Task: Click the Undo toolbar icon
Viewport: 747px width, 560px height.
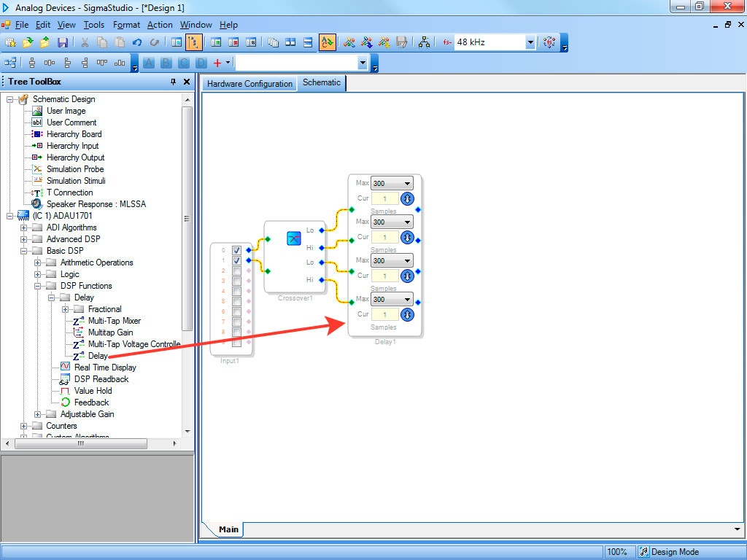Action: pos(137,42)
